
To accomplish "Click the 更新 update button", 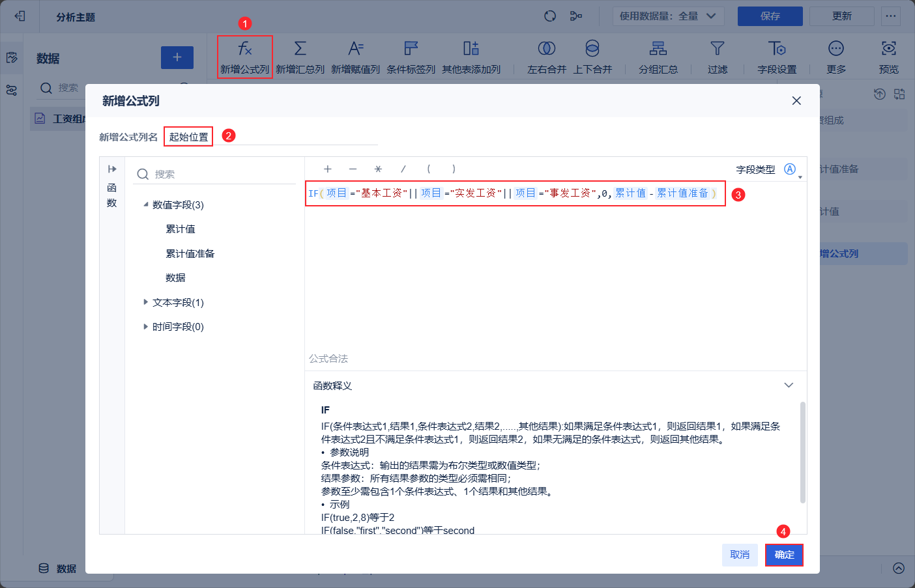I will pyautogui.click(x=842, y=16).
